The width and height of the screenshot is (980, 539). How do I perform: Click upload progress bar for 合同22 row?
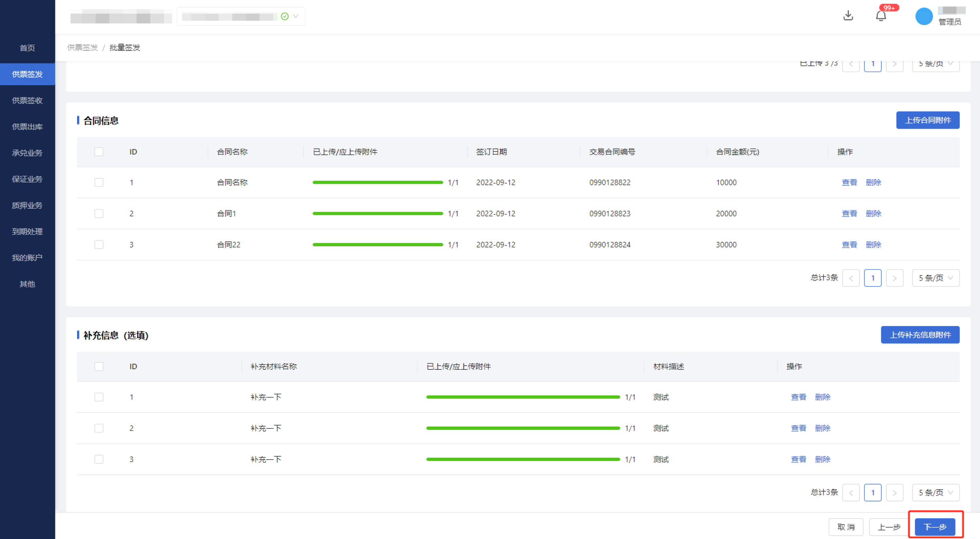point(378,245)
